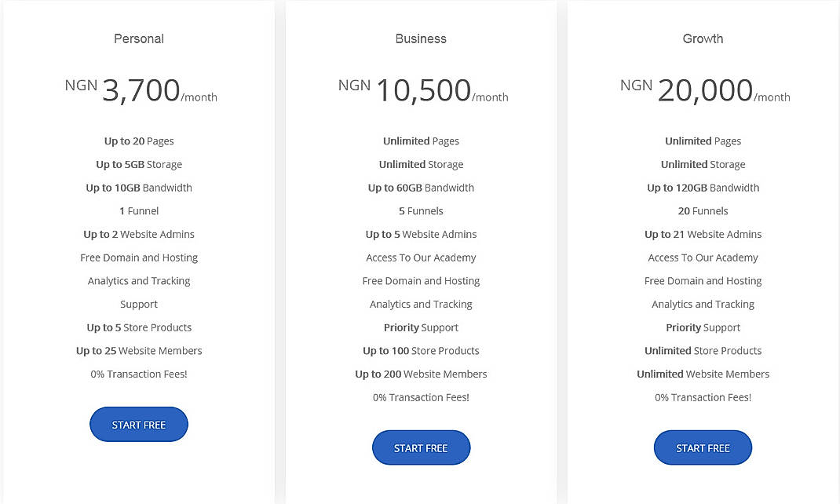Click 0% Transaction Fees under Personal plan
Viewport: 840px width, 504px height.
coord(138,374)
